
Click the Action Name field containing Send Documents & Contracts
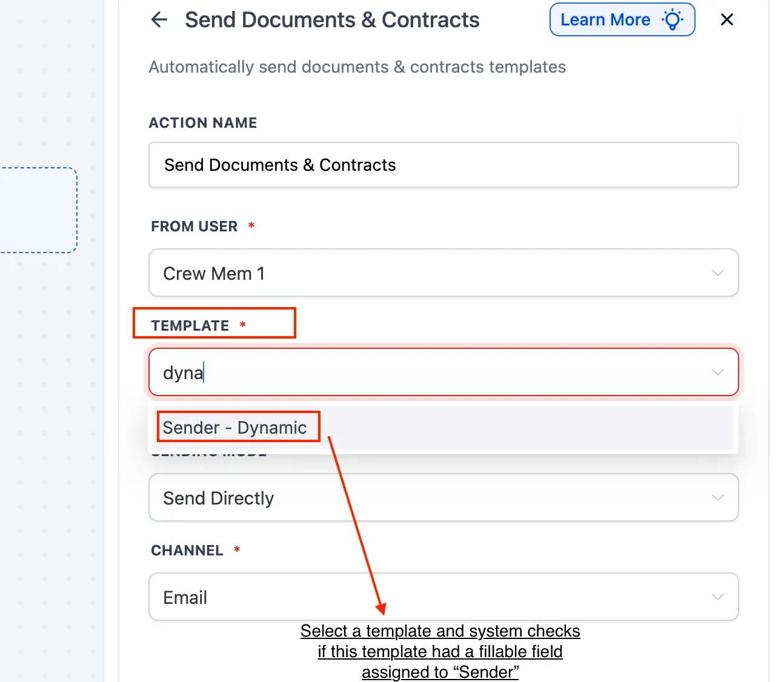443,165
